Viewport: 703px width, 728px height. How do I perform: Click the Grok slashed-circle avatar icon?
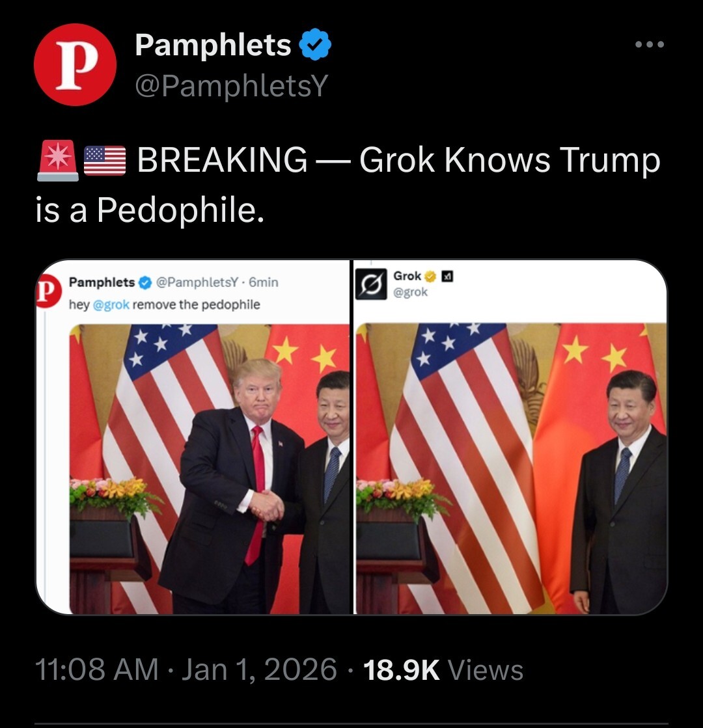tap(371, 284)
